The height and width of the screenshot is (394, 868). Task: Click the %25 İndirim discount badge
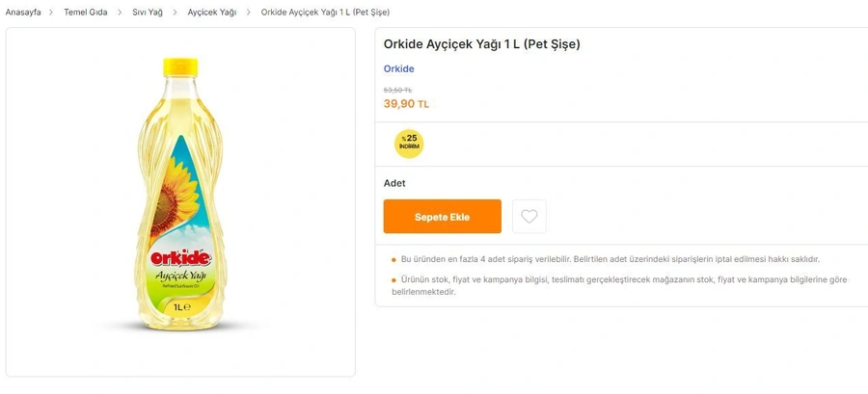(x=409, y=143)
